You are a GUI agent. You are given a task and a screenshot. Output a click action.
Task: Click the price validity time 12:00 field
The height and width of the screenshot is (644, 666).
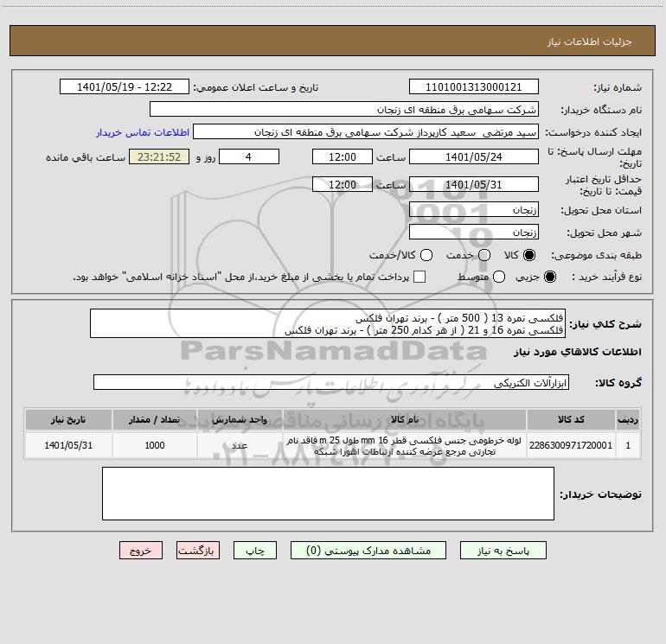[x=343, y=184]
